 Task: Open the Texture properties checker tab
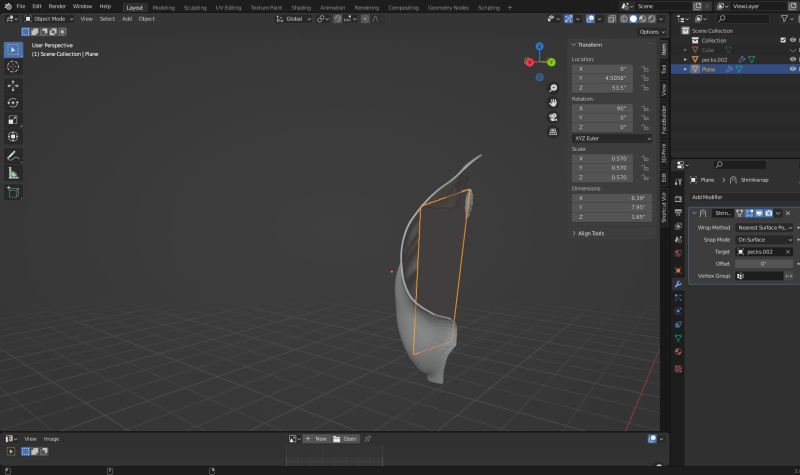point(678,368)
